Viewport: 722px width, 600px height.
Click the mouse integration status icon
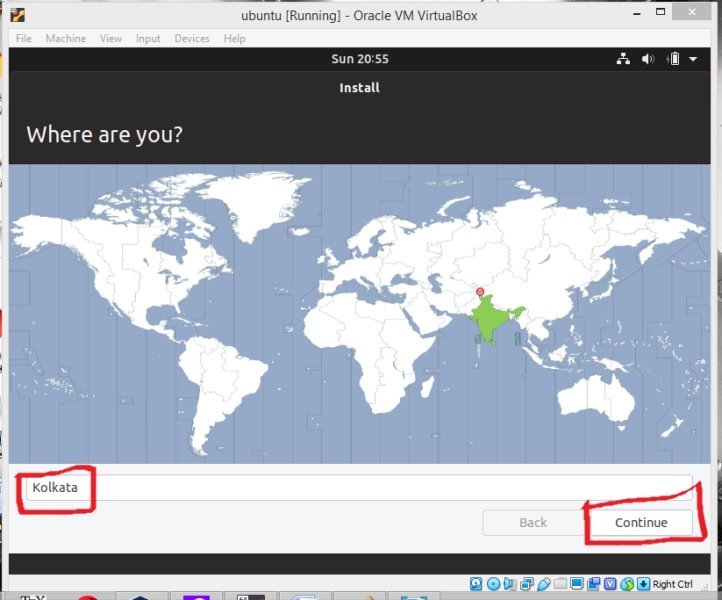pos(627,584)
